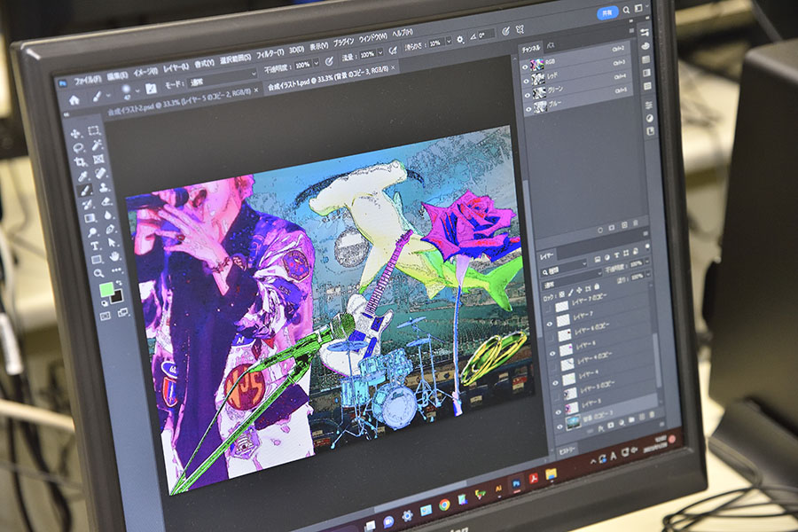The image size is (798, 532).
Task: Click the Home icon in options bar
Action: (x=74, y=100)
